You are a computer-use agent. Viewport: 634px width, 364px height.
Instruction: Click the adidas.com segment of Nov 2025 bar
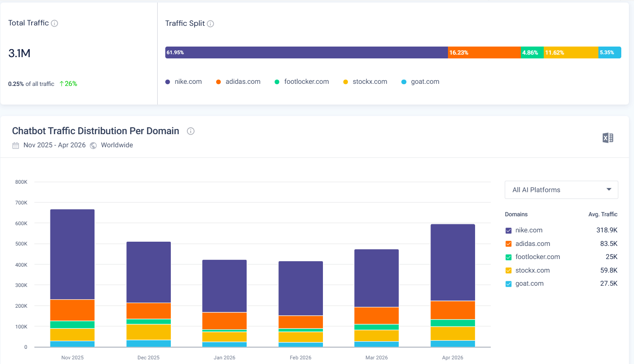(72, 310)
